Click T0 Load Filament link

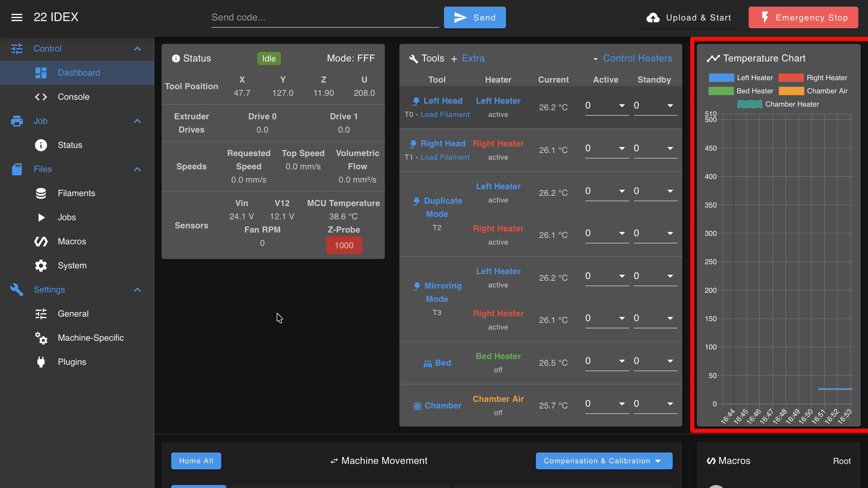445,114
